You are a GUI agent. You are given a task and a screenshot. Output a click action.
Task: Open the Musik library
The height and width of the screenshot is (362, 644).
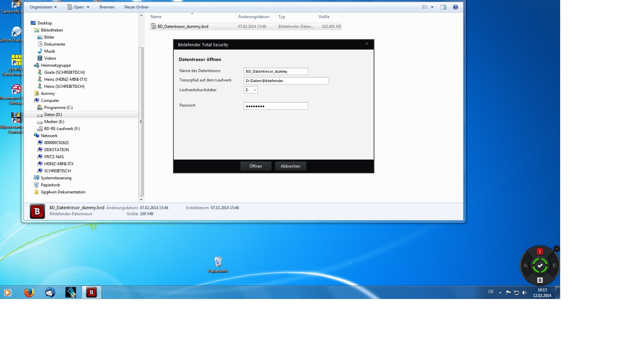coord(50,51)
